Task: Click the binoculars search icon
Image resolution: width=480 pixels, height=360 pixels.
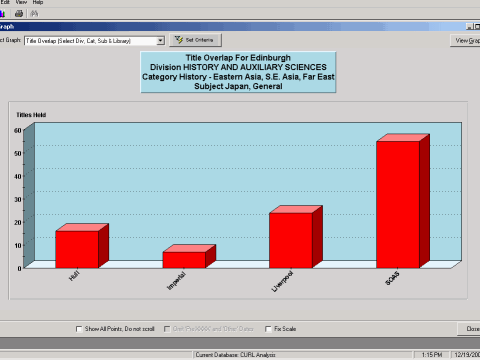Action: tap(34, 13)
